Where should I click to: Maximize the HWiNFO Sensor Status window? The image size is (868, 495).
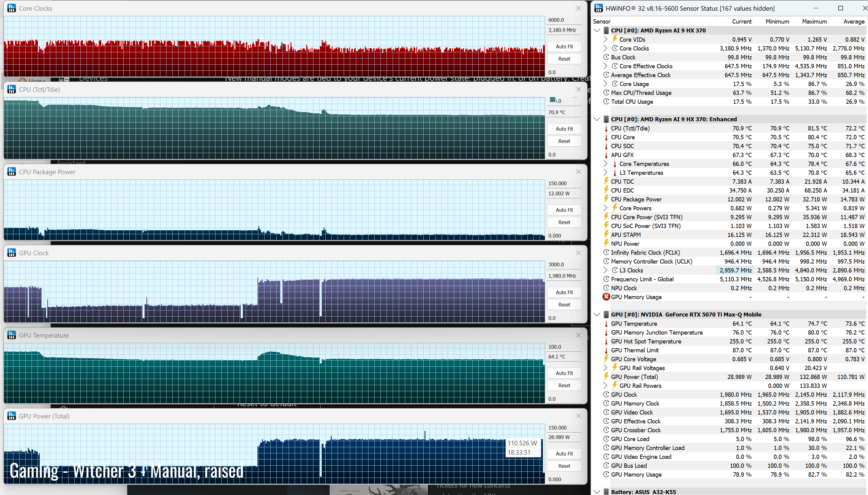[x=840, y=8]
